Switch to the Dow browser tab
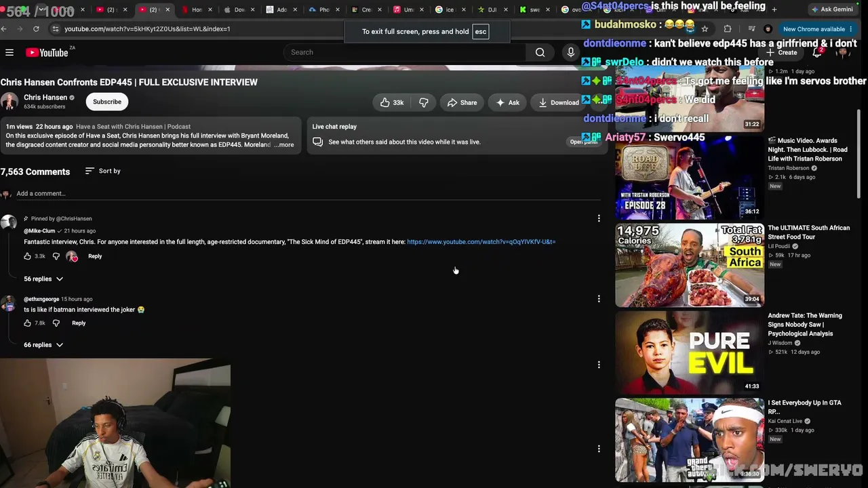868x488 pixels. pos(239,9)
